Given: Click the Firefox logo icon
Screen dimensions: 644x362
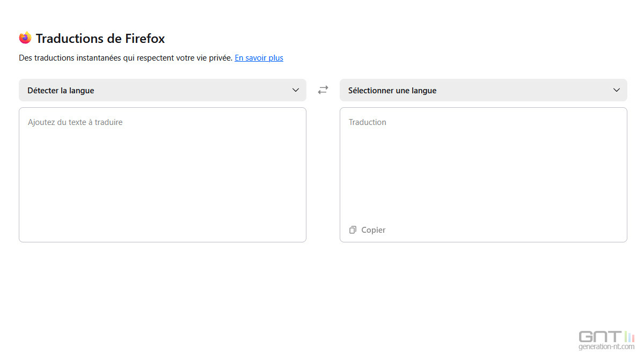Looking at the screenshot, I should pos(25,38).
